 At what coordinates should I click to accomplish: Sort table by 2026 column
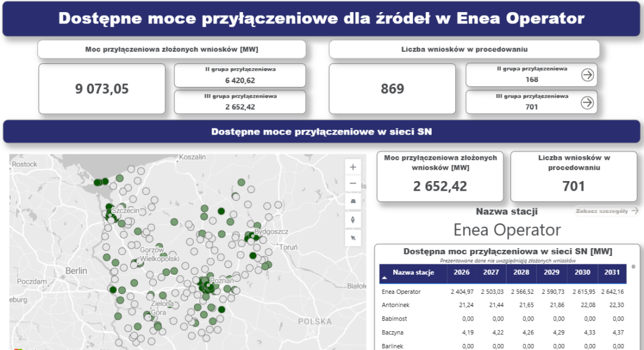pyautogui.click(x=461, y=273)
